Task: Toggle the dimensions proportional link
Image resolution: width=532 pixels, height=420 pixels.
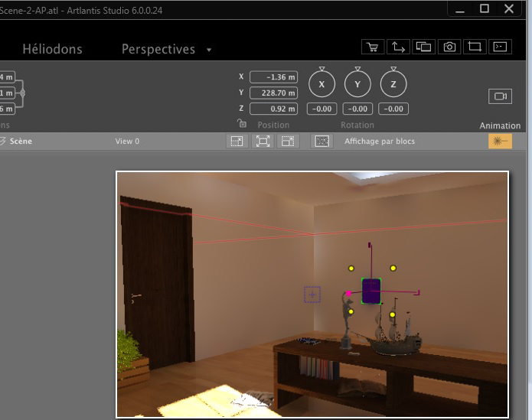Action: [23, 93]
